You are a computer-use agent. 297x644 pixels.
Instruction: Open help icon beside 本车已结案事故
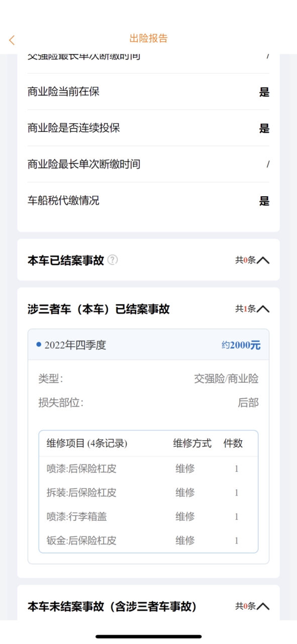[113, 260]
